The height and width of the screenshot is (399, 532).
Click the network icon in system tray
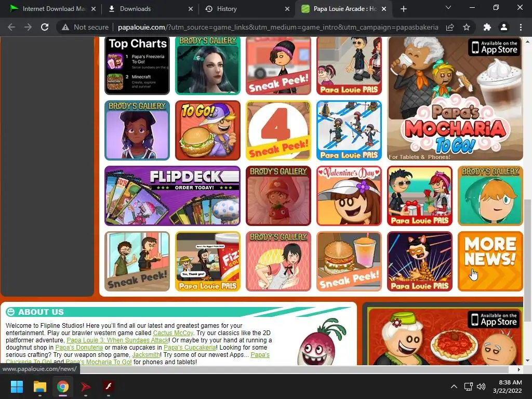click(469, 387)
